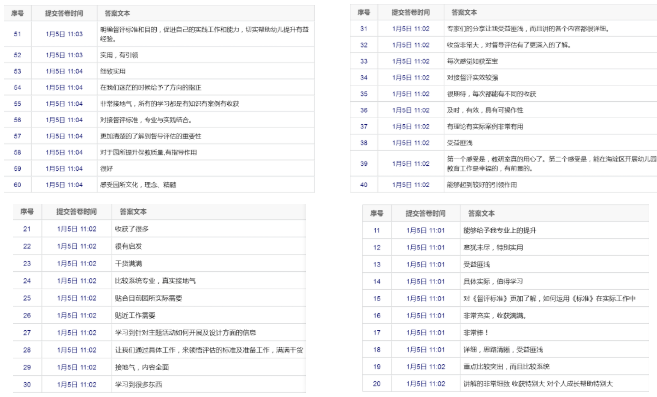Select the '1月5日 11:02' time in row 19
Screen dimensions: 657x397
pos(425,367)
